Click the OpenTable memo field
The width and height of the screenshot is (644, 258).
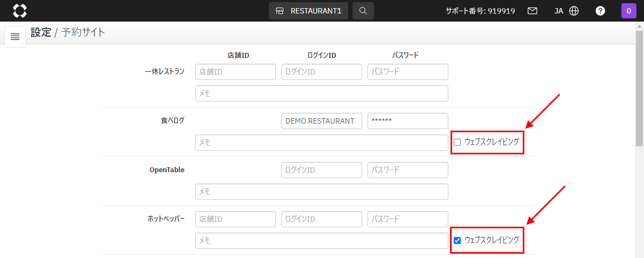322,192
